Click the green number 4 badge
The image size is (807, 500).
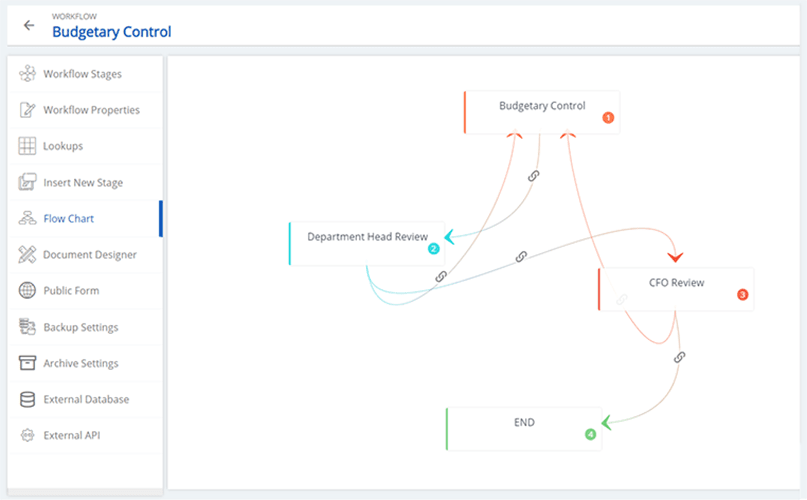coord(590,435)
